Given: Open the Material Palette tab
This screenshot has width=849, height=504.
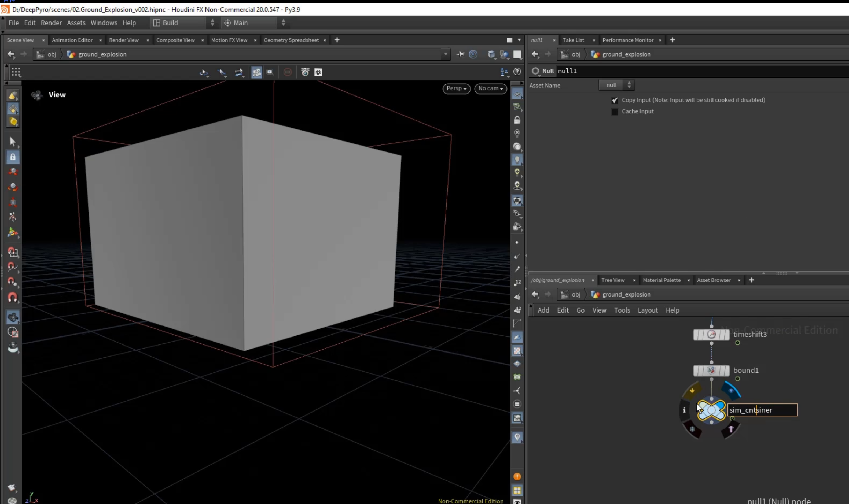Looking at the screenshot, I should click(661, 280).
